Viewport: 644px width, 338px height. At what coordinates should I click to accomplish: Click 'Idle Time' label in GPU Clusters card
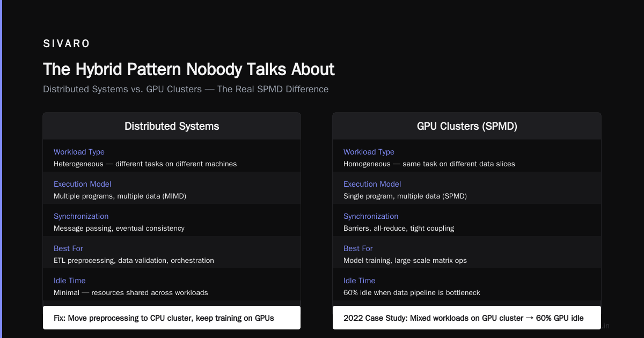click(x=359, y=281)
